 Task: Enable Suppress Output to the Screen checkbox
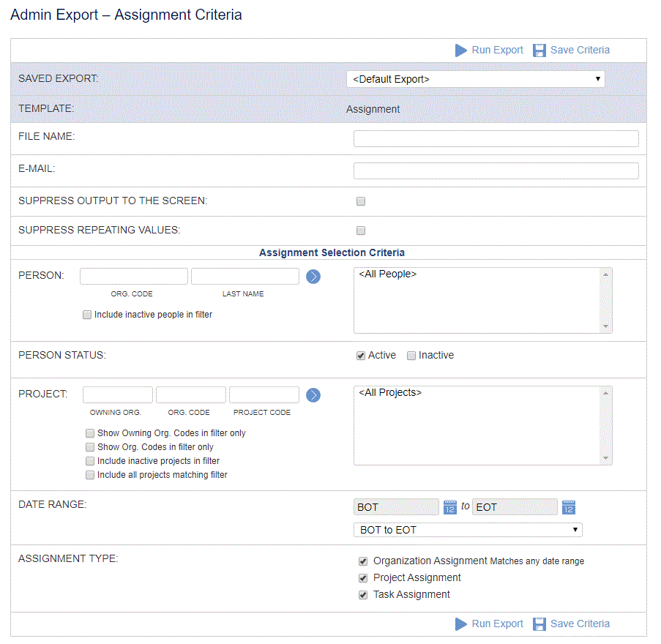(361, 201)
